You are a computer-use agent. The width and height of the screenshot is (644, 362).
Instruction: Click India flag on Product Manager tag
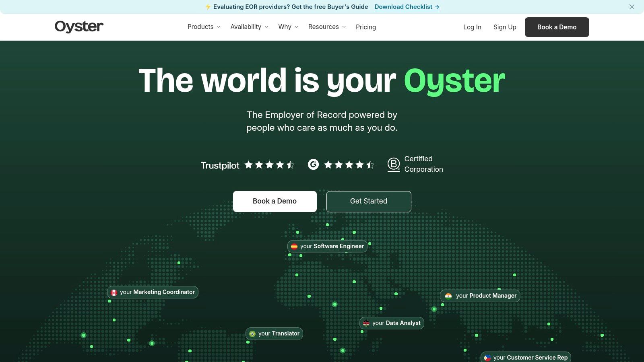(448, 296)
